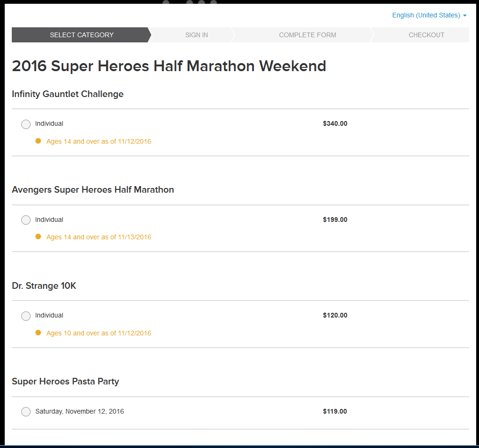Click the Dr. Strange 10K heading
This screenshot has height=448, width=479.
pos(44,285)
